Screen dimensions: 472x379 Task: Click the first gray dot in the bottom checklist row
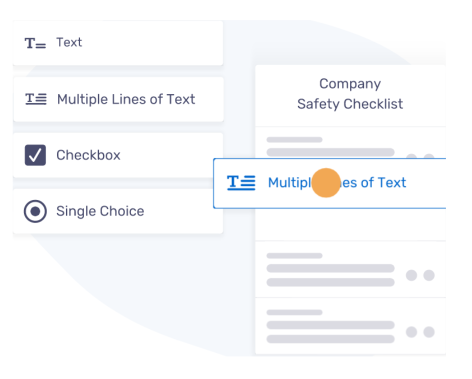[x=411, y=332]
